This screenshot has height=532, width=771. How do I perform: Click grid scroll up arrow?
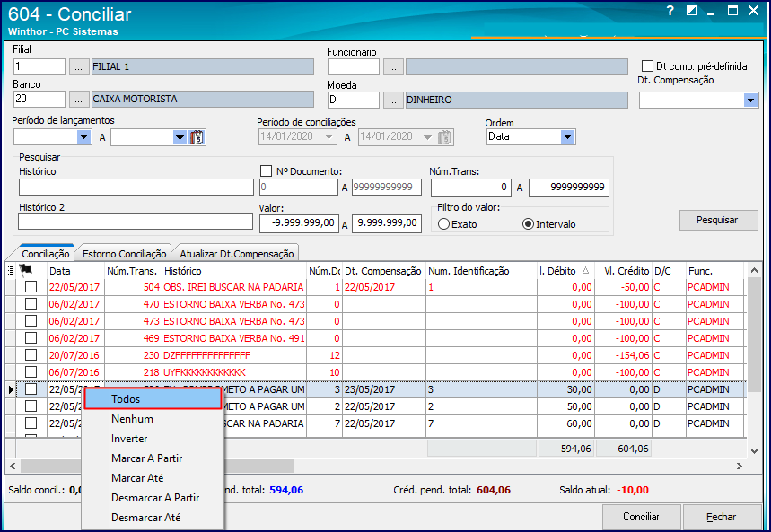pos(754,270)
